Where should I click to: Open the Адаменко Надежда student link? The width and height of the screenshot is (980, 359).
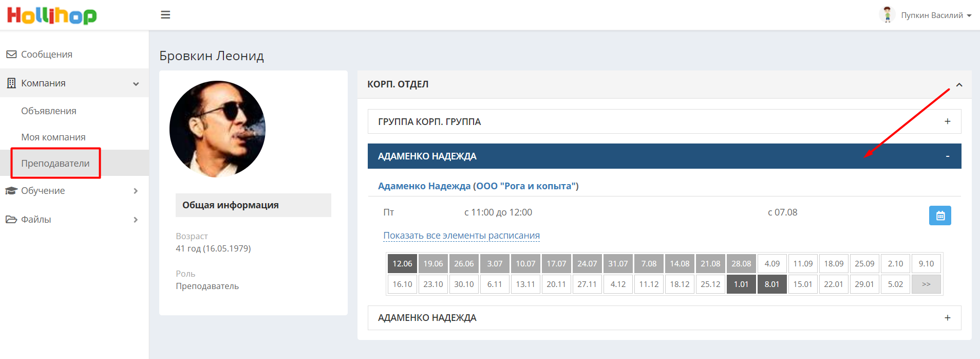424,186
